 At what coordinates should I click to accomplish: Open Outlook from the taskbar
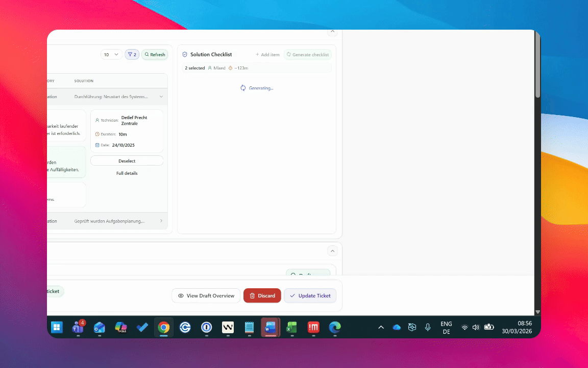click(x=100, y=328)
